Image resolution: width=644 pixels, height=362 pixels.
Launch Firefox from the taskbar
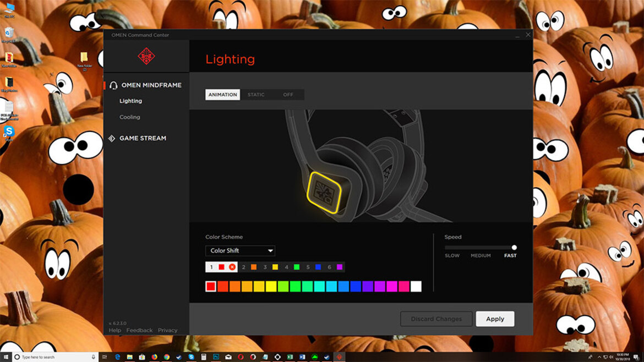(155, 357)
